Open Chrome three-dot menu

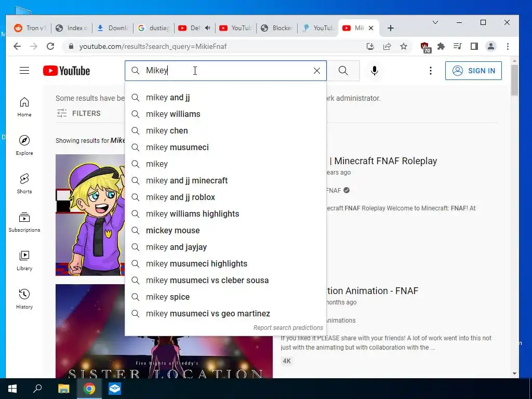(x=508, y=46)
